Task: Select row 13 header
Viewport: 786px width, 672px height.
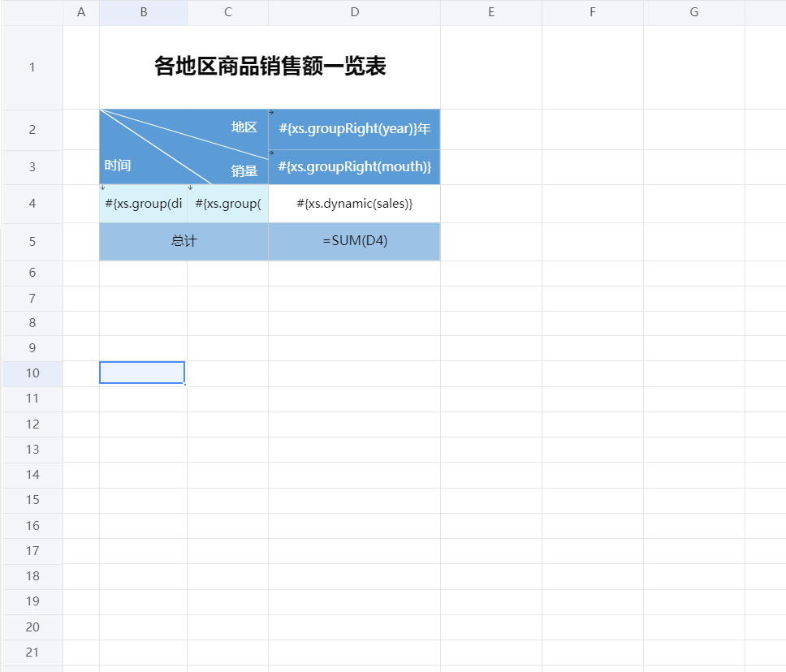Action: coord(32,450)
